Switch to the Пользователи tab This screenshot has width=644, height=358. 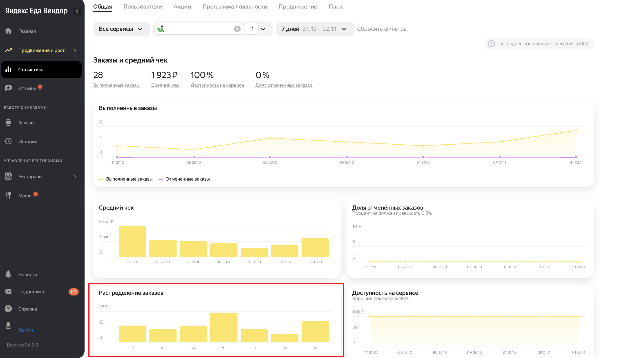143,7
